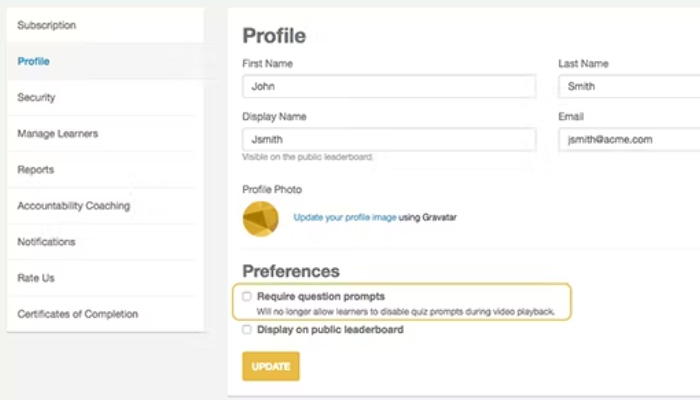Click the Display Name field with Jsmith
Screen dimensions: 700x400
pyautogui.click(x=388, y=140)
